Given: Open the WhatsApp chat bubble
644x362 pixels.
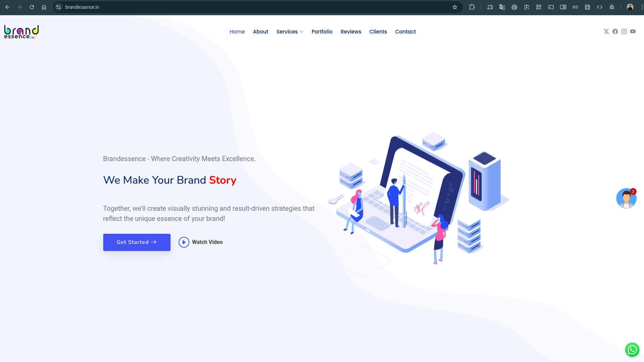Looking at the screenshot, I should pos(632,349).
